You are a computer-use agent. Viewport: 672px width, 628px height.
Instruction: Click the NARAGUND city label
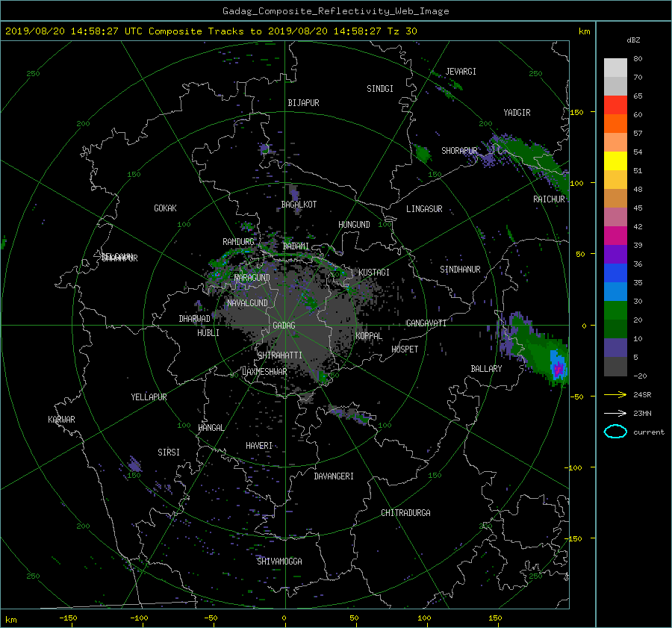252,278
